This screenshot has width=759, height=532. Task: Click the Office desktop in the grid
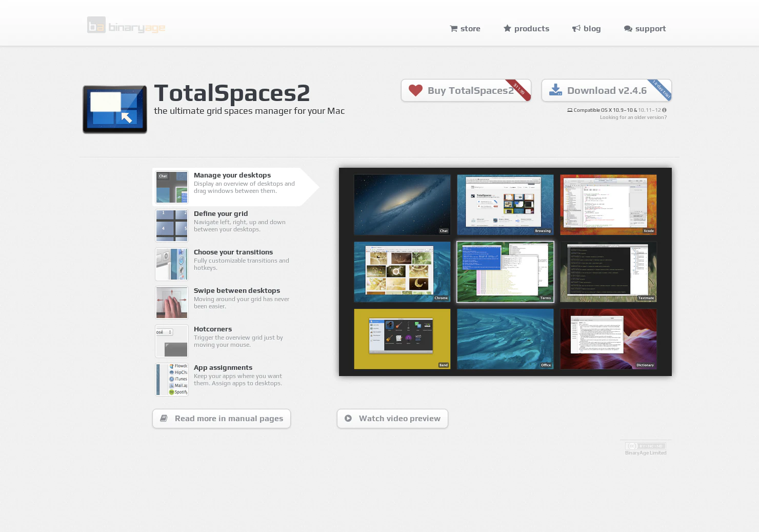point(505,339)
